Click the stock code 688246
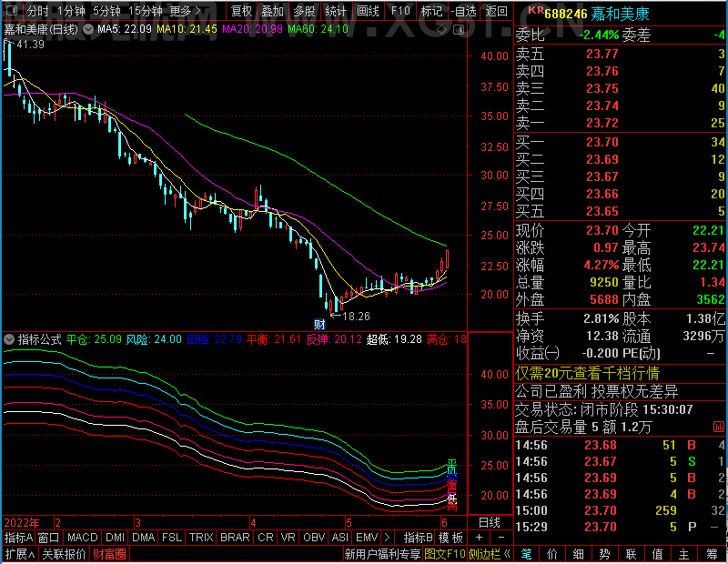 (565, 14)
